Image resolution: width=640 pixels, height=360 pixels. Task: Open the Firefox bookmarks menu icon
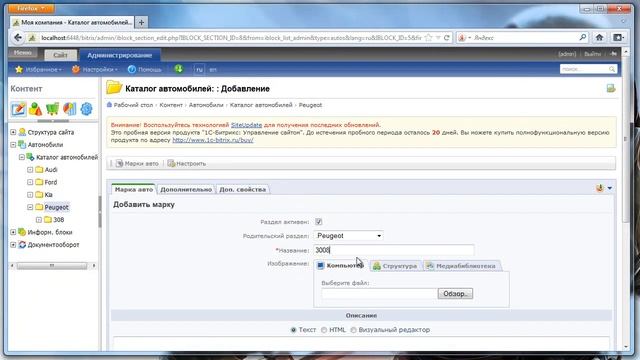tap(618, 38)
